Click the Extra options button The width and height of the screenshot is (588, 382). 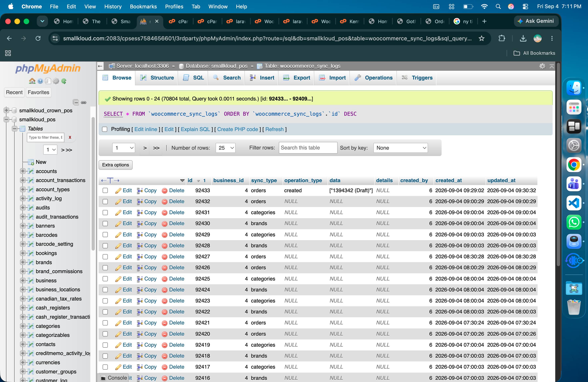pyautogui.click(x=115, y=165)
